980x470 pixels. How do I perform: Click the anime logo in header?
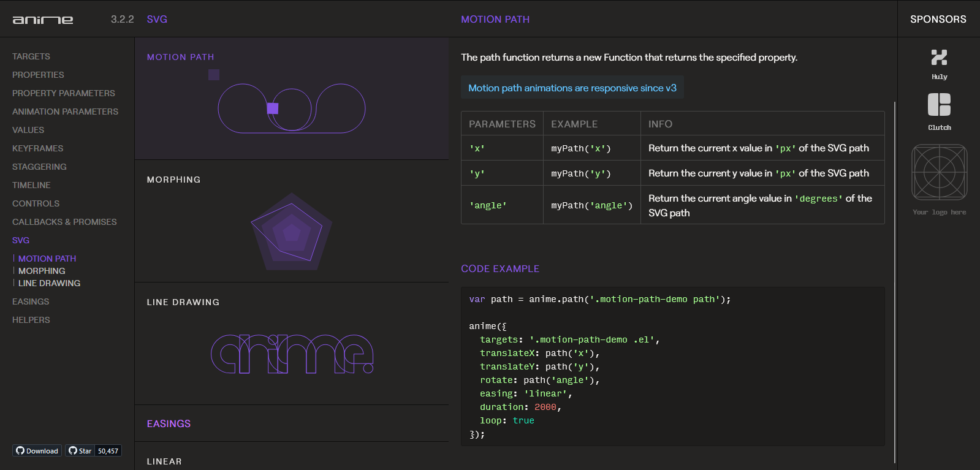43,20
